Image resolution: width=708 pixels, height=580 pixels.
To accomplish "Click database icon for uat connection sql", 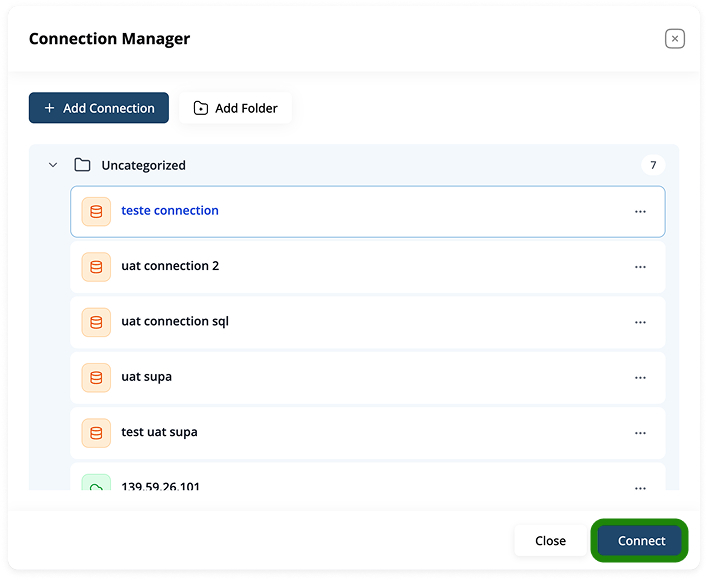I will tap(96, 322).
